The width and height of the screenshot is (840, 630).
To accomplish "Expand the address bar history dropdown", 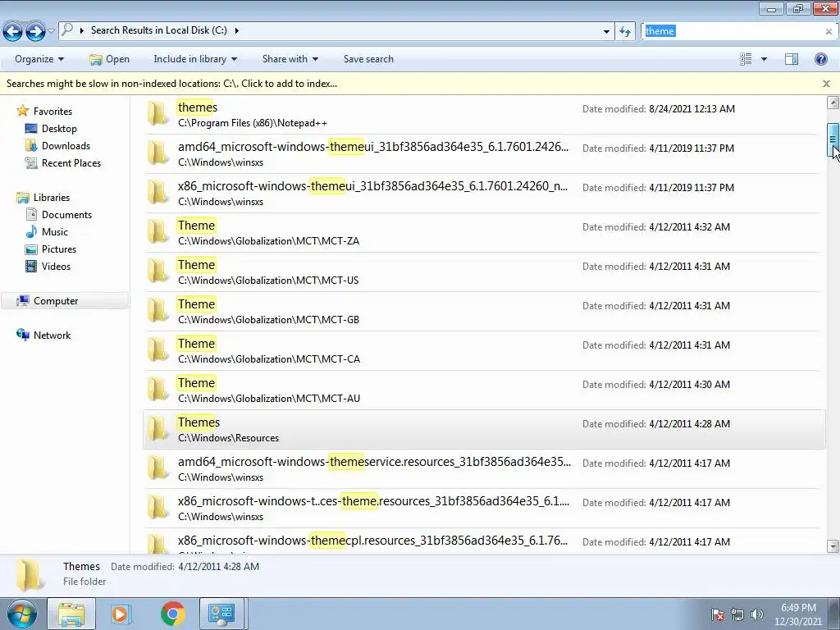I will coord(606,32).
